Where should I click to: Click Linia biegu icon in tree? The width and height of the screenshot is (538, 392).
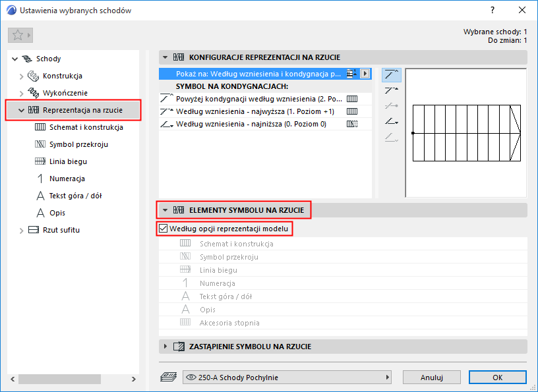40,161
